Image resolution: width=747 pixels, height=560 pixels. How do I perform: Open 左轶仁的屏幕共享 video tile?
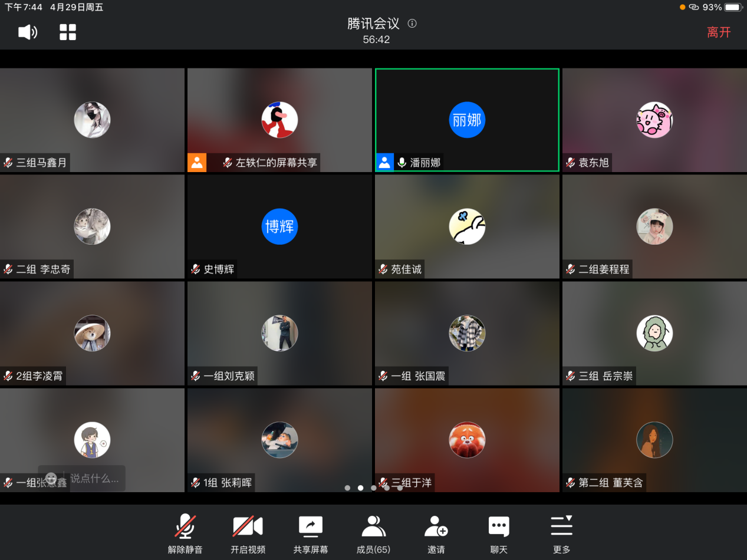point(279,120)
